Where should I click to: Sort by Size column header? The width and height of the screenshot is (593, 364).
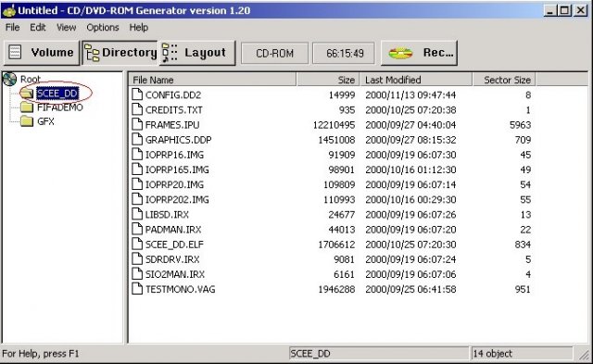click(328, 80)
